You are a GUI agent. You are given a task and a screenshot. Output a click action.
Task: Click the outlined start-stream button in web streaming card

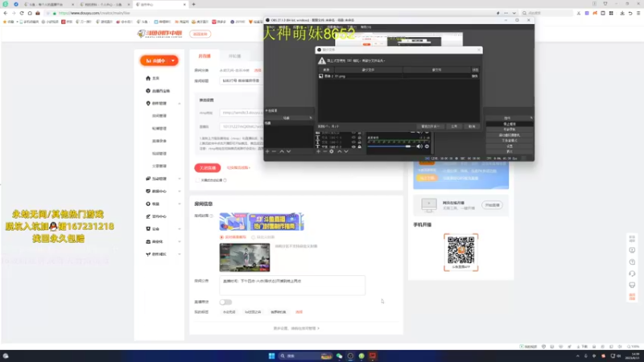click(x=492, y=205)
